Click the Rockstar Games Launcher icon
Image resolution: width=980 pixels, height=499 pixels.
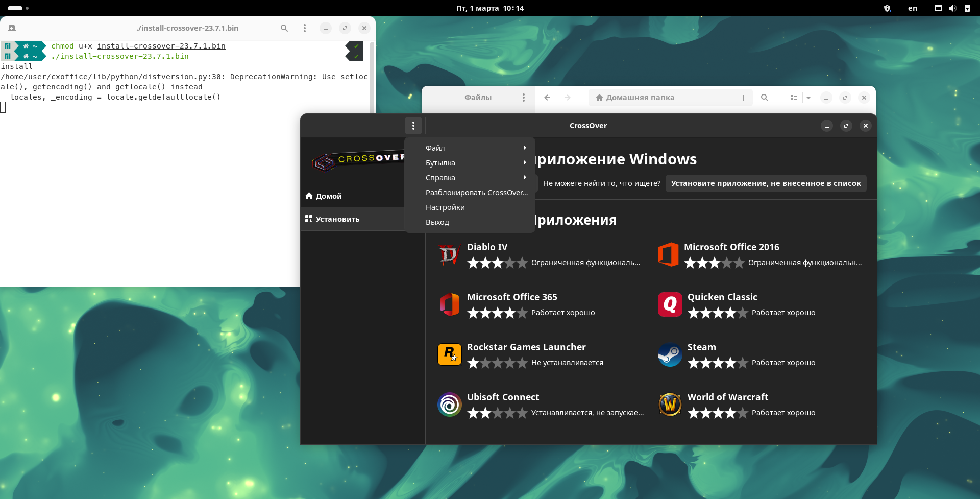point(449,354)
